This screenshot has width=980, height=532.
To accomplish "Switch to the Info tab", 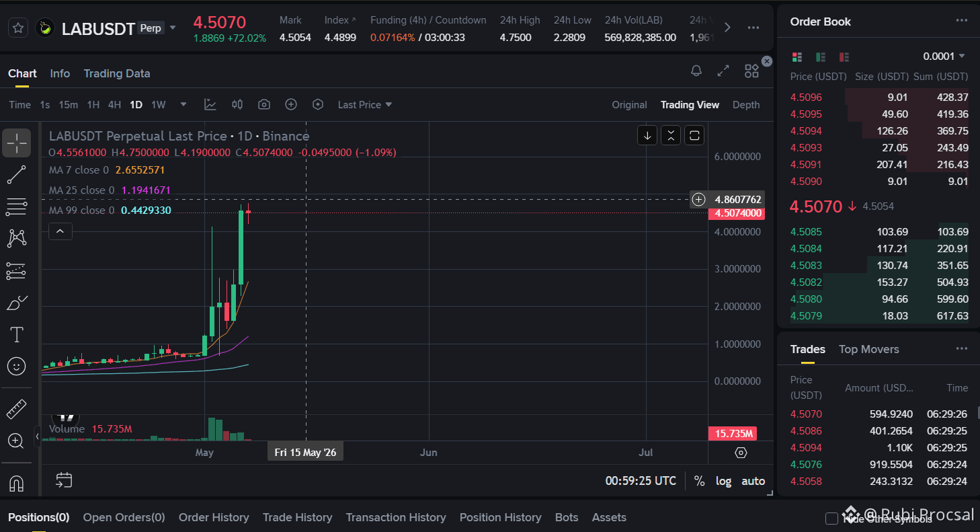I will tap(60, 73).
